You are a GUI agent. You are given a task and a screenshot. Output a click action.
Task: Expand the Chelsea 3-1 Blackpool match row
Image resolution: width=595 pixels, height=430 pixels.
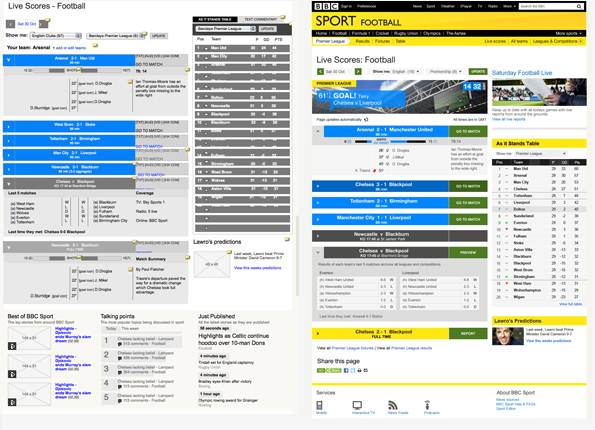tap(318, 186)
